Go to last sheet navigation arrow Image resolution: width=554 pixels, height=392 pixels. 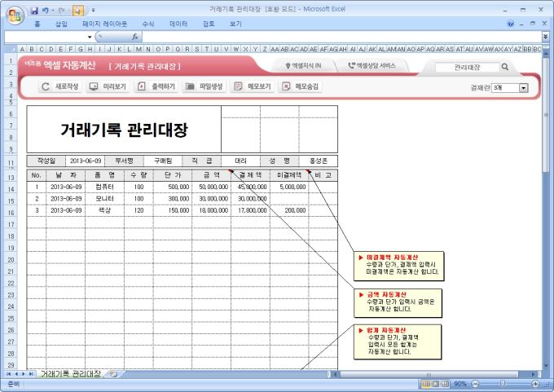click(31, 374)
